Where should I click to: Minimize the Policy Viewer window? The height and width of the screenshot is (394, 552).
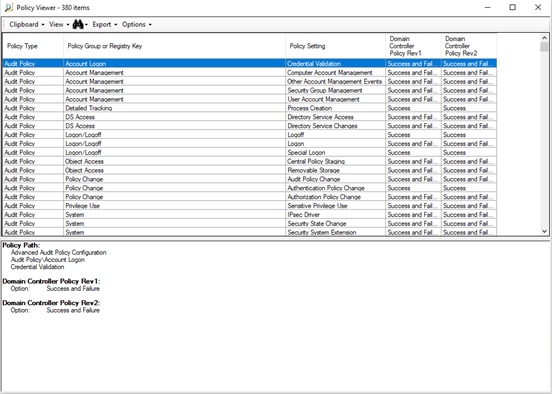pyautogui.click(x=488, y=7)
